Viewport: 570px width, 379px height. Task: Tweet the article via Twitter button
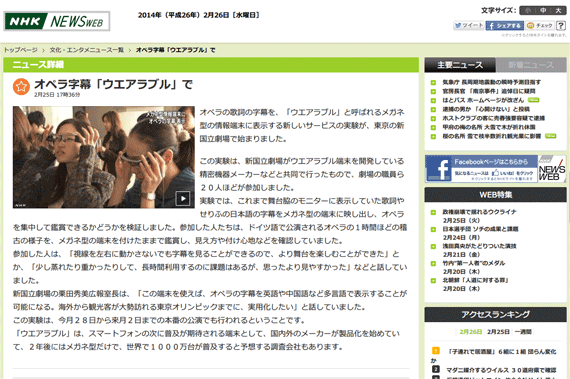click(469, 25)
